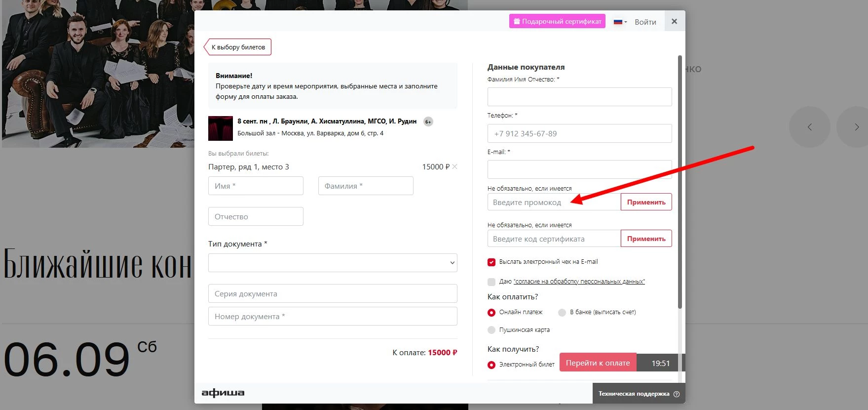This screenshot has height=410, width=868.
Task: Expand the Тип документа dropdown
Action: click(333, 263)
